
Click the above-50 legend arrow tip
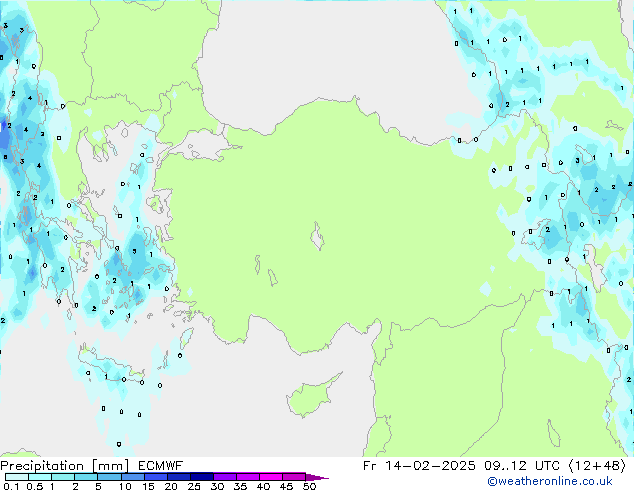point(317,477)
